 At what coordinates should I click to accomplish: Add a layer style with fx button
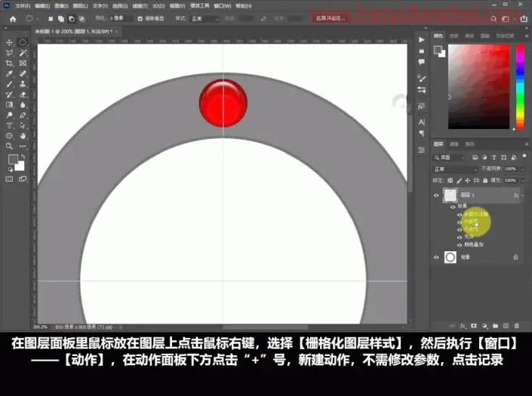463,326
